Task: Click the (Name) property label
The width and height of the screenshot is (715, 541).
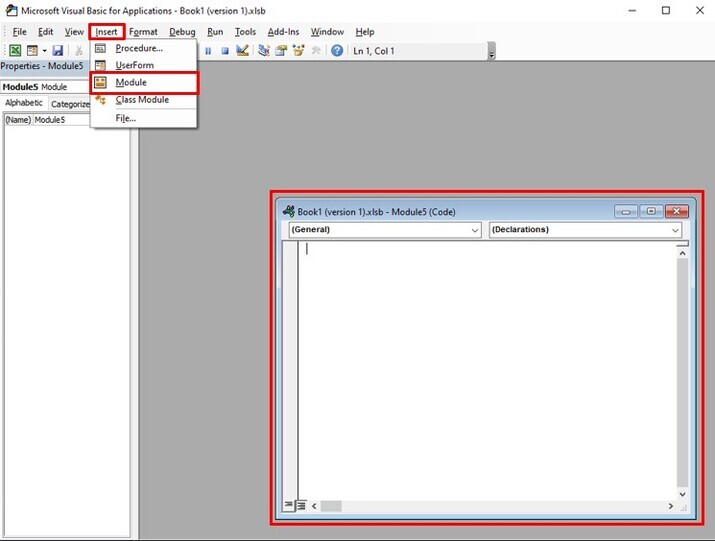Action: click(x=18, y=120)
